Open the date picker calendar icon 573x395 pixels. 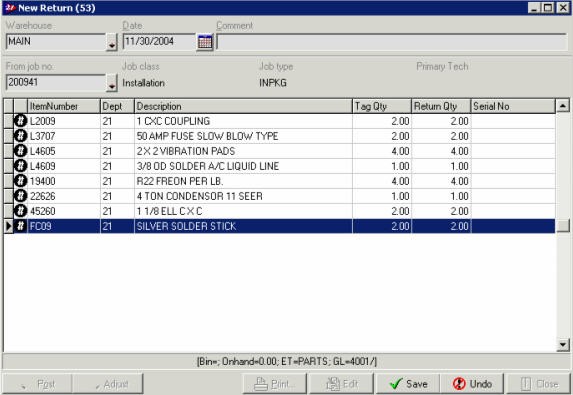click(205, 42)
